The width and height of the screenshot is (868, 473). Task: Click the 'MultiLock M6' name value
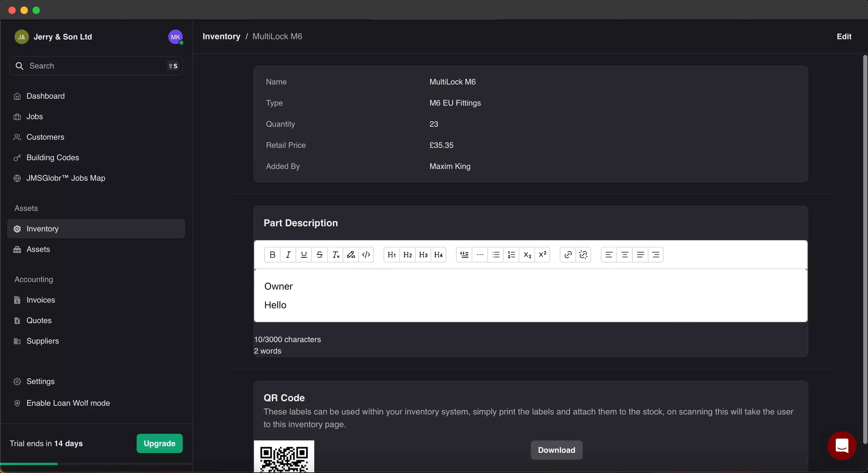tap(452, 82)
